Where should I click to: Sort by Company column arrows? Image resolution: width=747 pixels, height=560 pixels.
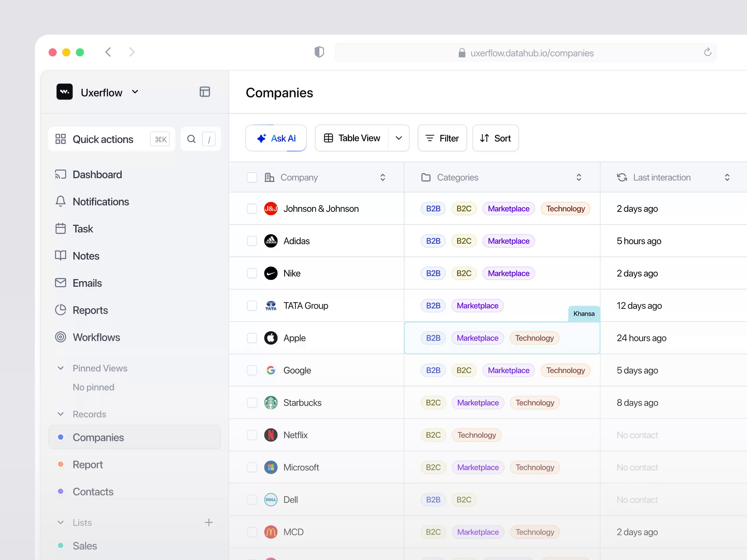pyautogui.click(x=383, y=178)
